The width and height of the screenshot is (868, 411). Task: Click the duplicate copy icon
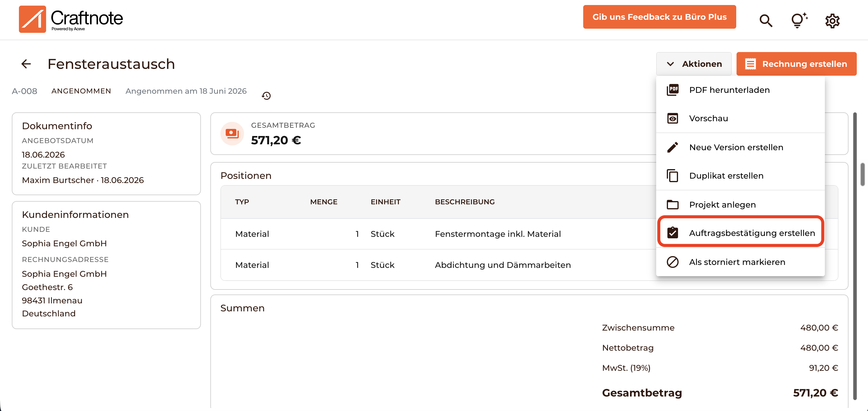[x=672, y=176]
